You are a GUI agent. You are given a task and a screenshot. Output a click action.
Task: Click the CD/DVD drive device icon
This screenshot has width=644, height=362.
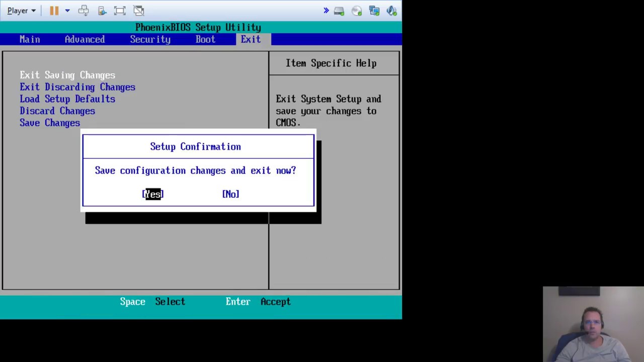[x=357, y=11]
